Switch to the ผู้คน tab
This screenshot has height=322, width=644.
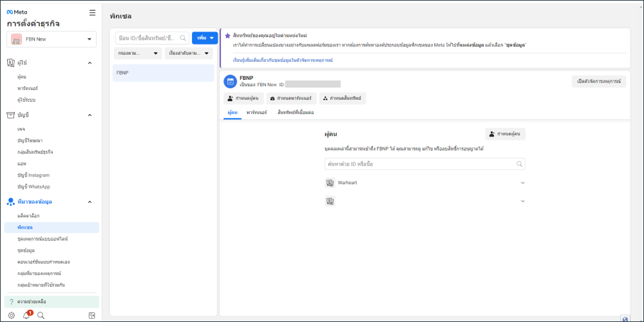coord(232,112)
